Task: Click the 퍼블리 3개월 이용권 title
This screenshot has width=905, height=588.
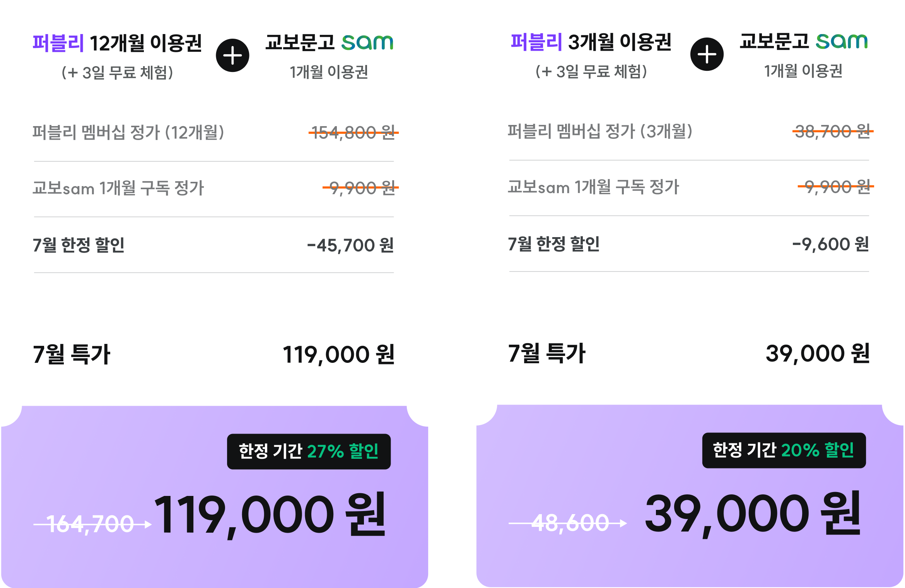Action: point(591,42)
